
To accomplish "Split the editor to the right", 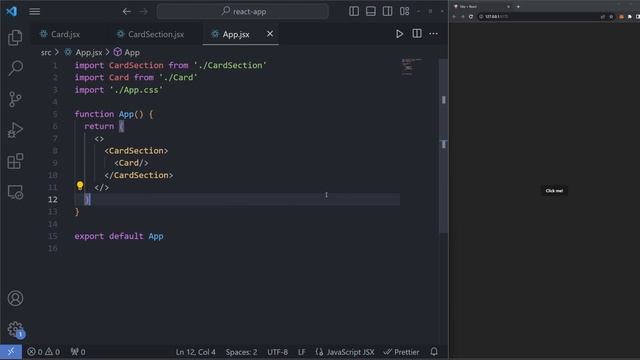I will point(417,34).
